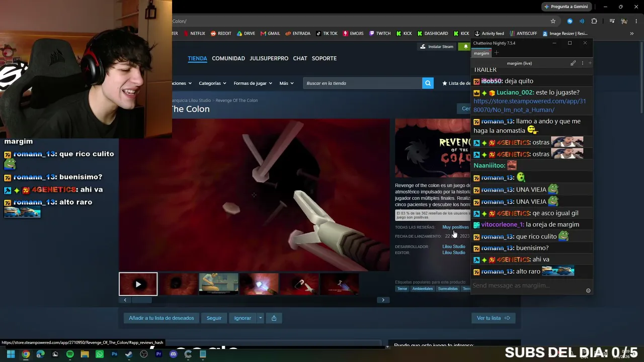Open Google Chrome from the taskbar
The height and width of the screenshot is (362, 644).
tap(26, 354)
